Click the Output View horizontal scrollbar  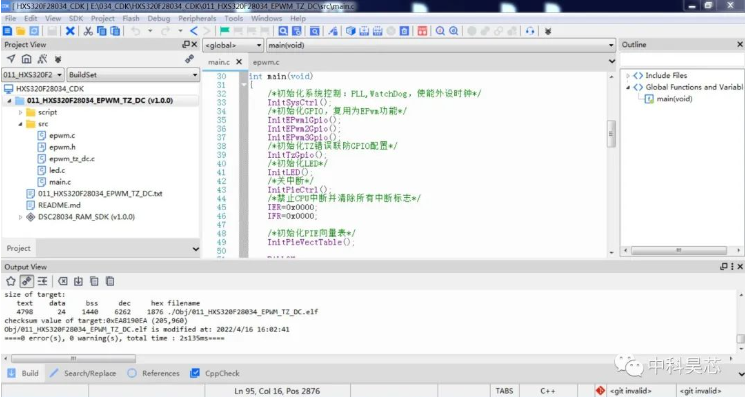(73, 359)
